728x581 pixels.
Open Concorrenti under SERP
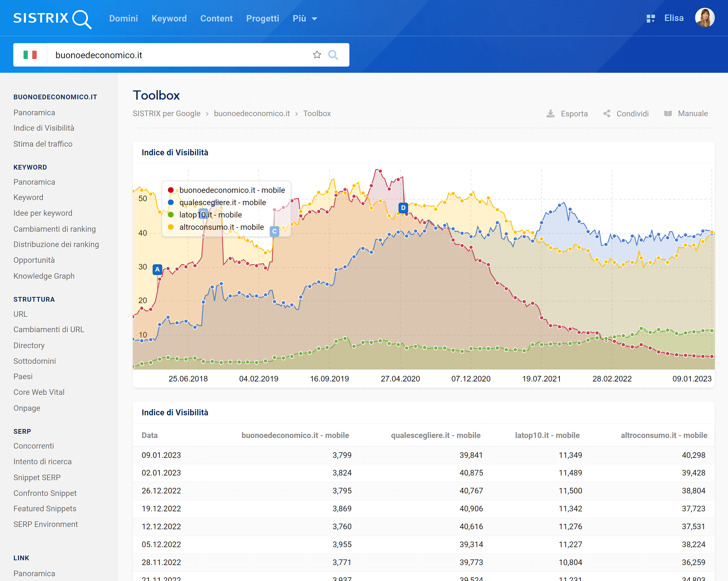tap(34, 446)
